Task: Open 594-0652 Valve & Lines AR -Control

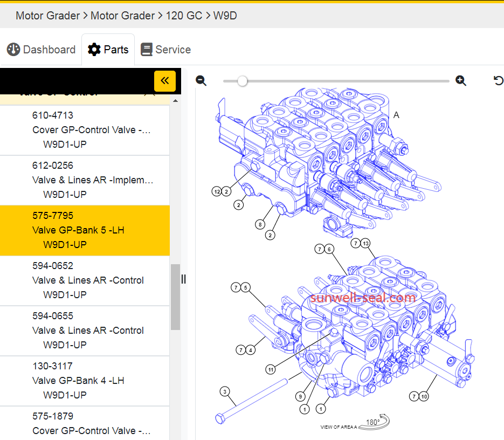Action: [x=85, y=280]
